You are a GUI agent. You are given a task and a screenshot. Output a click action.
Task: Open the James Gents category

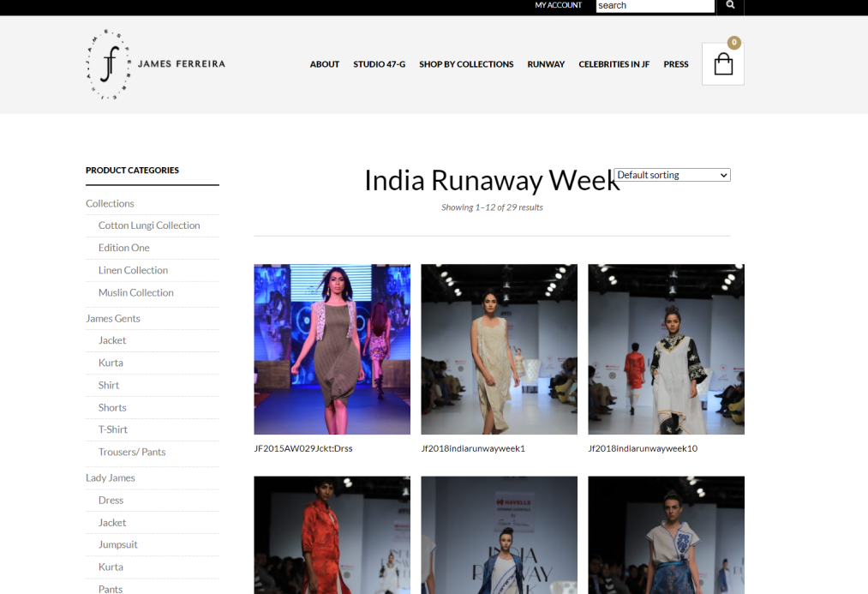coord(113,318)
